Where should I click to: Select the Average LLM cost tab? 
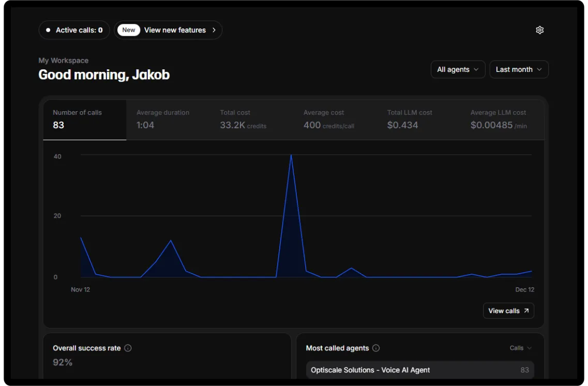(502, 120)
